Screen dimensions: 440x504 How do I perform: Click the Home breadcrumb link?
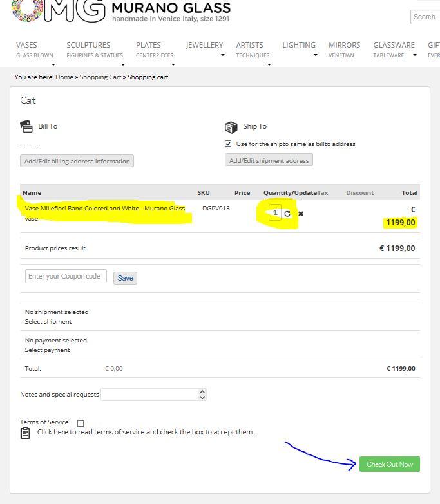pyautogui.click(x=64, y=77)
